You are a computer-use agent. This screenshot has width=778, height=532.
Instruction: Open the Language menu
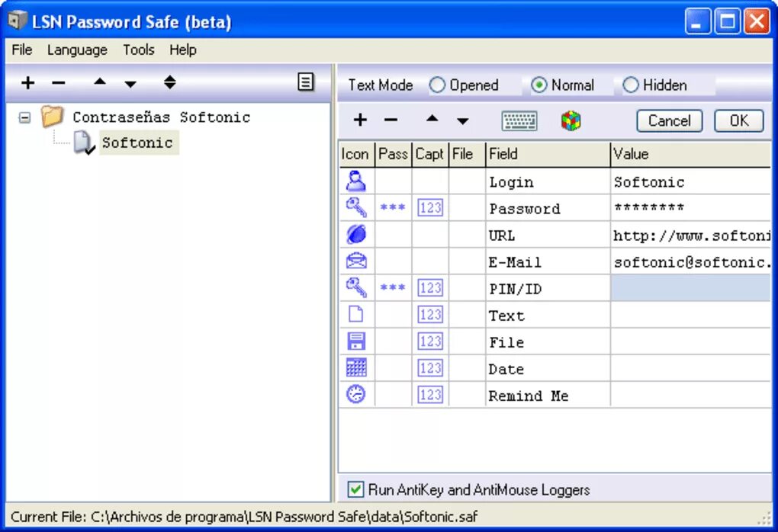[x=77, y=50]
